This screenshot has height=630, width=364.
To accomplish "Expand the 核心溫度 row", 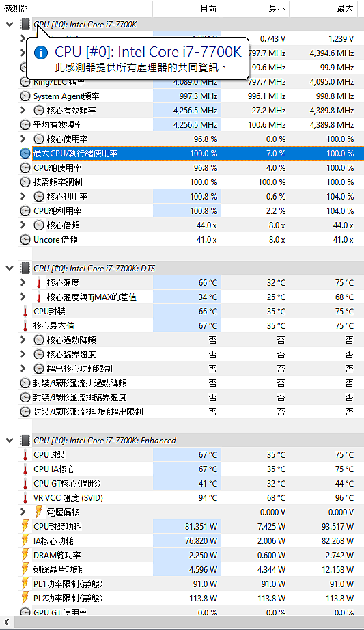I will pos(23,282).
